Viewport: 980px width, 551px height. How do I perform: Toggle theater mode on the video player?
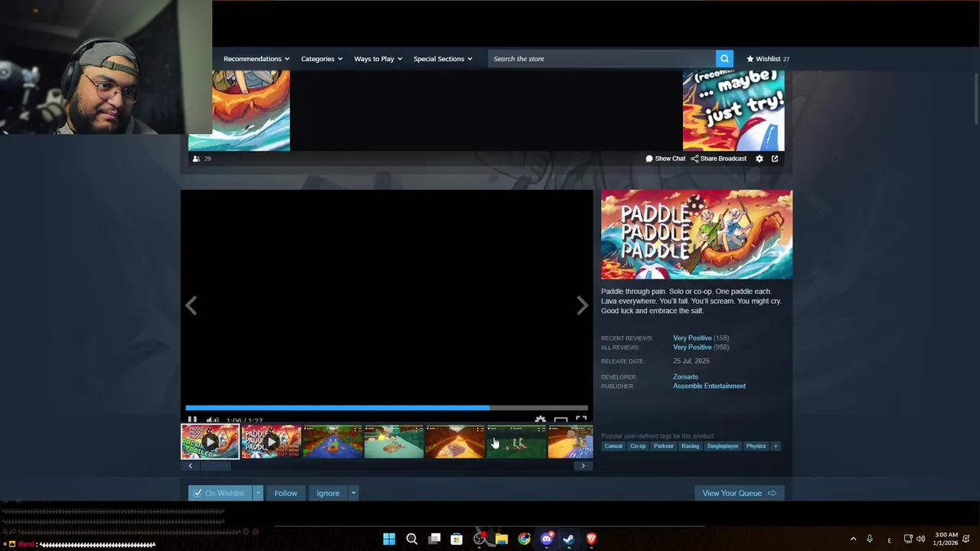561,420
